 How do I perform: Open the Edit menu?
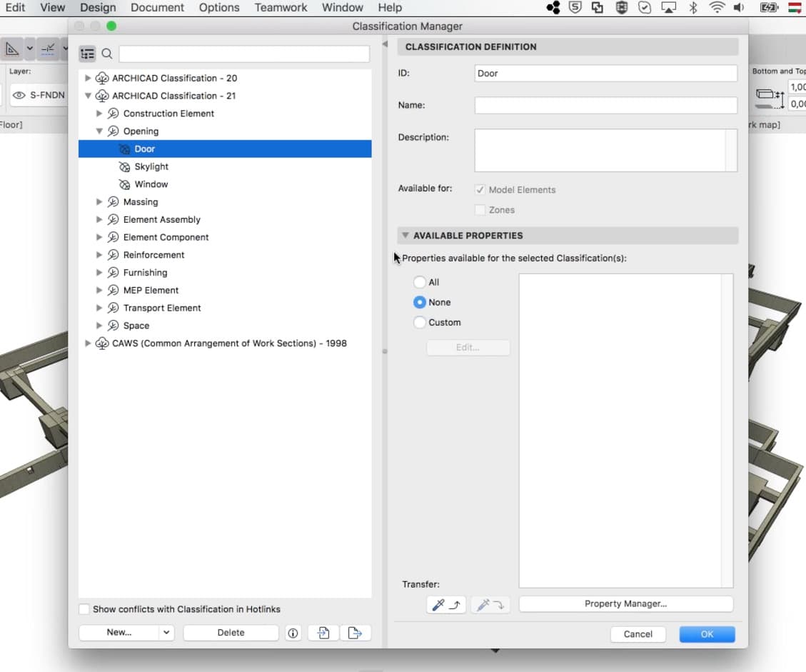(x=15, y=8)
